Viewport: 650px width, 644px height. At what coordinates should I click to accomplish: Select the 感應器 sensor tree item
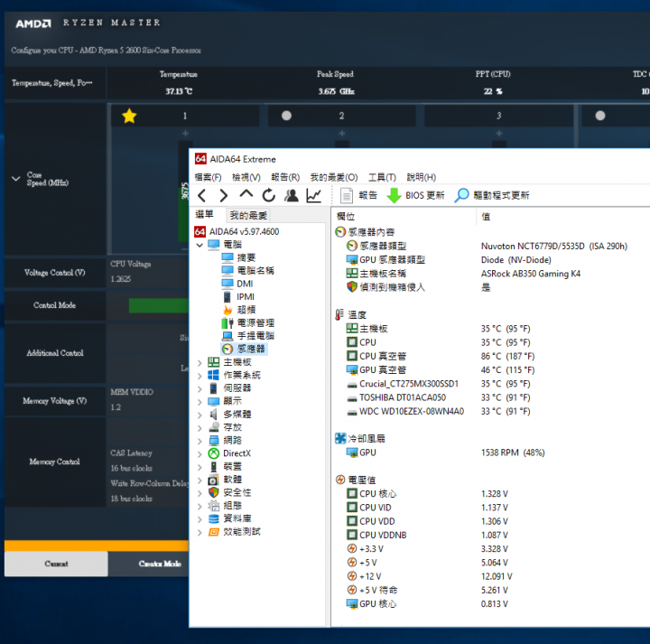(x=244, y=350)
